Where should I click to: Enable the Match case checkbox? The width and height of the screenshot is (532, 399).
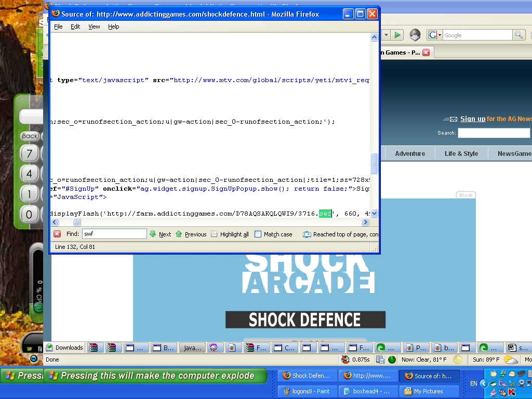tap(258, 234)
